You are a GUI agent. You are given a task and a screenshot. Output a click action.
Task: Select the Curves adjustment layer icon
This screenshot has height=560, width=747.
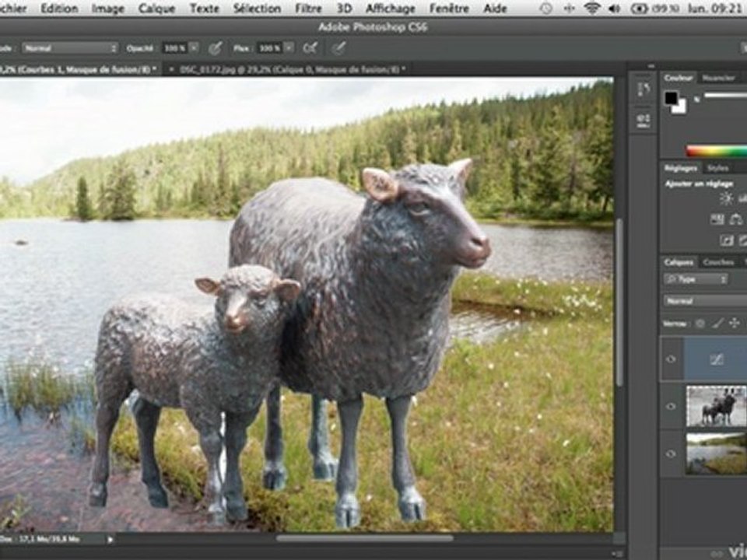coord(717,359)
